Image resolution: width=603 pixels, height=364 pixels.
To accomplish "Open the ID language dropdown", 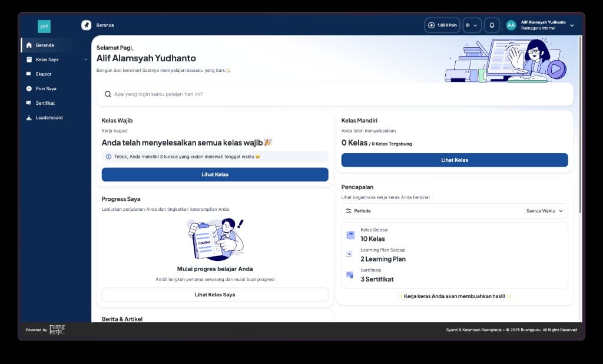I will pos(472,25).
